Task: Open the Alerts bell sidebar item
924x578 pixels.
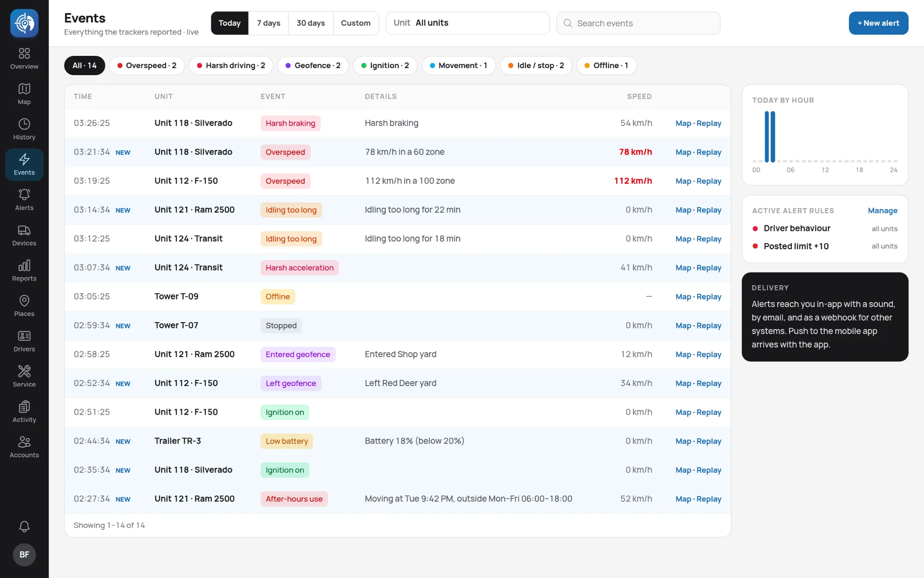Action: 24,200
